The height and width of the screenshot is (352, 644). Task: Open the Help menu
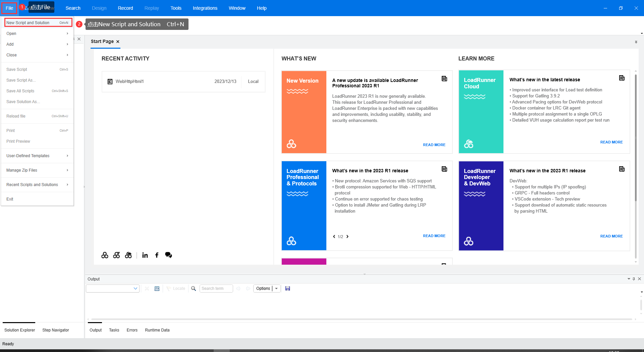[262, 8]
